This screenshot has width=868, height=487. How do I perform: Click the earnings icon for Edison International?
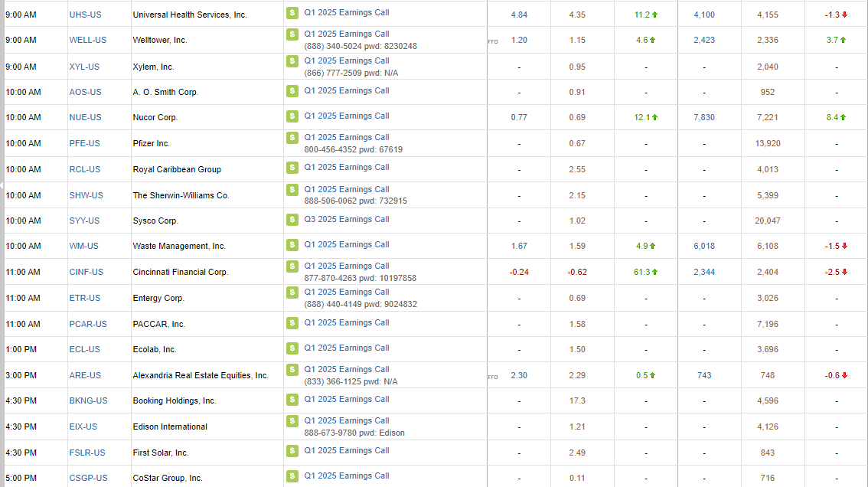click(292, 420)
